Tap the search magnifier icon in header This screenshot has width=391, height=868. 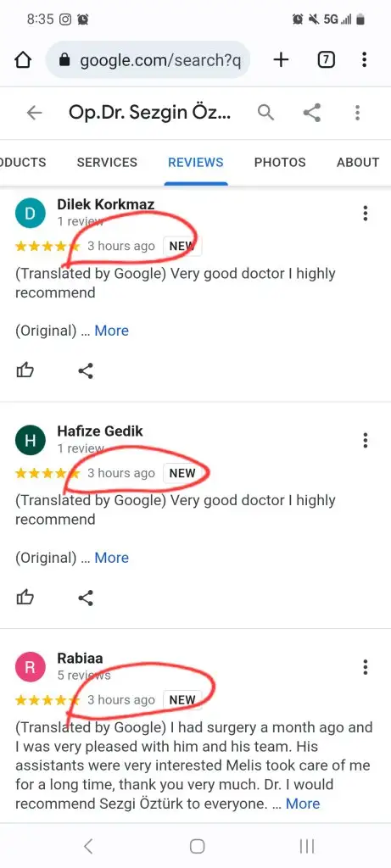265,113
